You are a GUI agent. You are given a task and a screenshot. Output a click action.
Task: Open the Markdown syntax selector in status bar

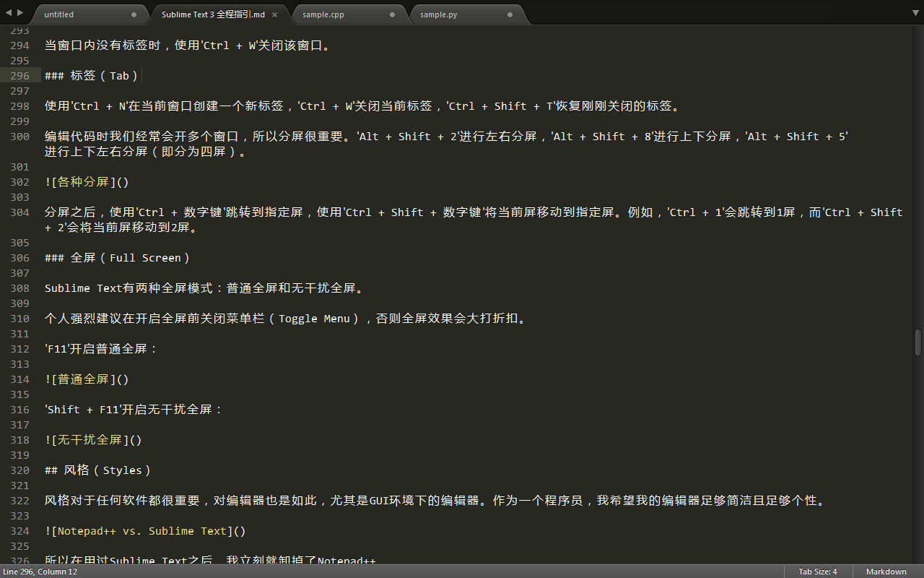886,571
